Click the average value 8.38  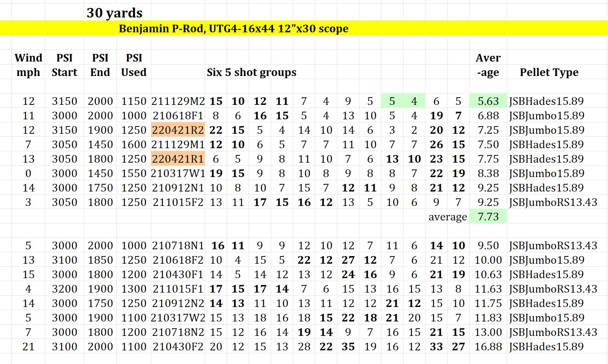[488, 173]
